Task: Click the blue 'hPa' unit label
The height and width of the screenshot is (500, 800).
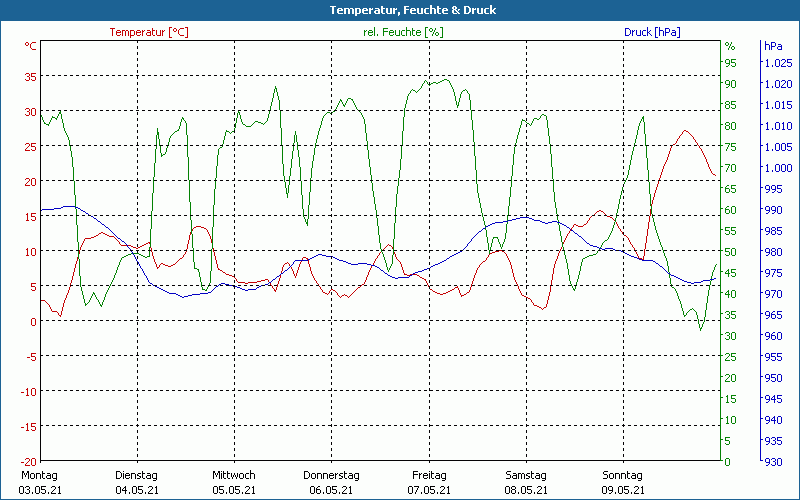Action: coord(773,46)
